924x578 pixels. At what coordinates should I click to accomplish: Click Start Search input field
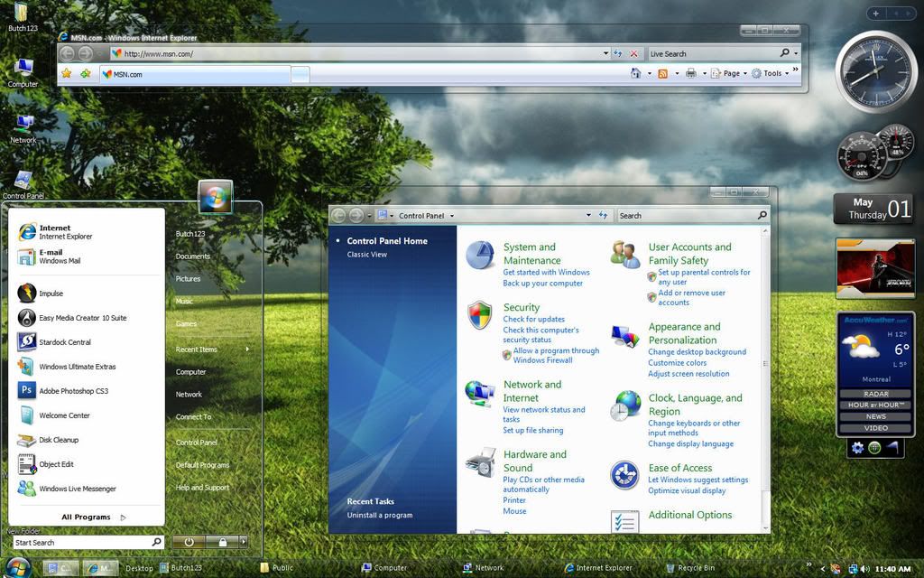click(x=88, y=542)
